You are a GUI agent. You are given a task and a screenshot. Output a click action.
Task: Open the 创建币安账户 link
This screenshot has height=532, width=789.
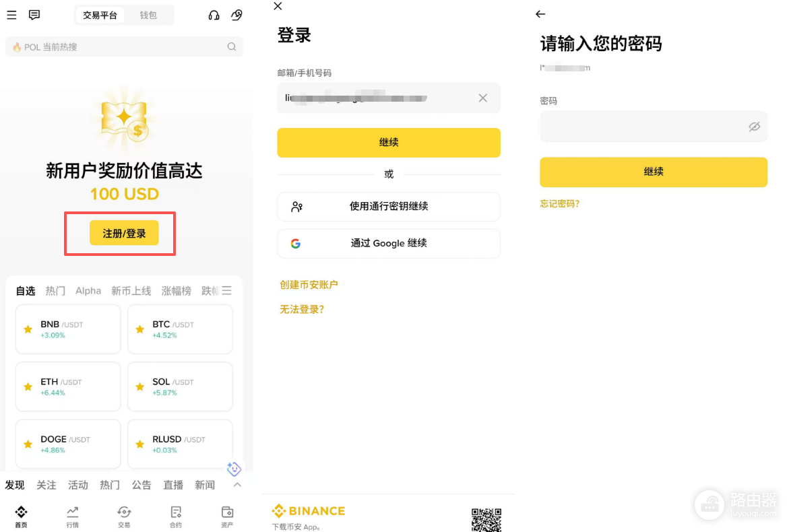point(309,285)
